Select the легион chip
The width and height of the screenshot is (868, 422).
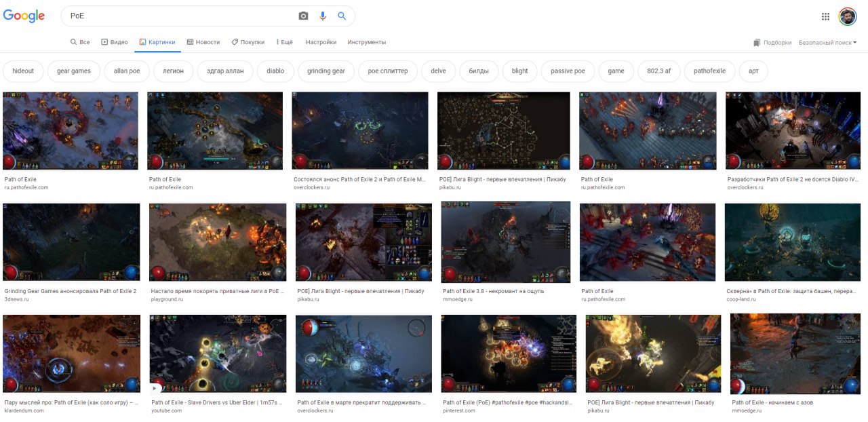point(173,71)
